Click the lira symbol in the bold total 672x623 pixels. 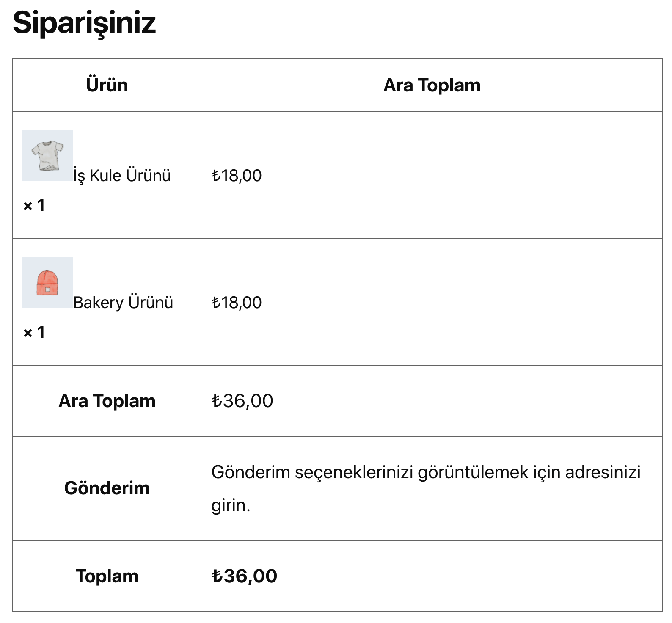tap(217, 576)
